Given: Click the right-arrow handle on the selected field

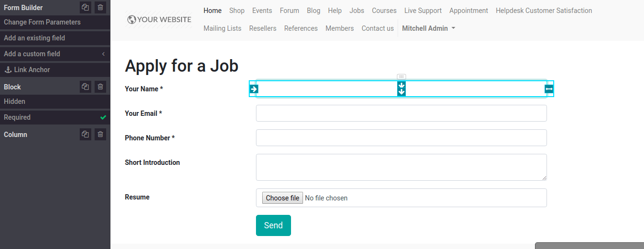Looking at the screenshot, I should [254, 89].
